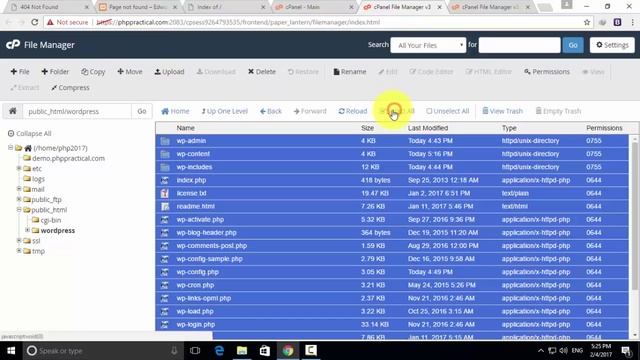Click the Reload button
The image size is (640, 360).
[353, 111]
